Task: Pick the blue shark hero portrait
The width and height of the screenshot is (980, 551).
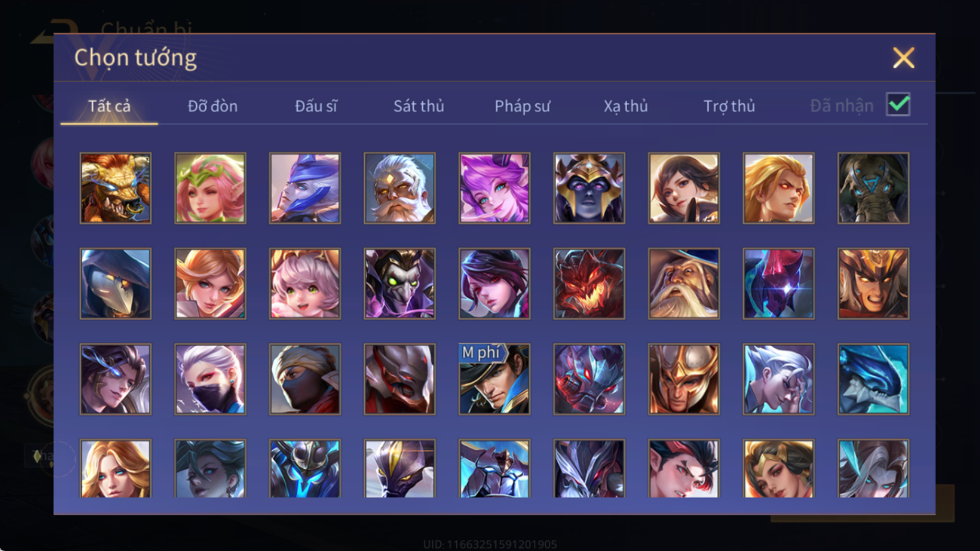Action: [x=873, y=379]
